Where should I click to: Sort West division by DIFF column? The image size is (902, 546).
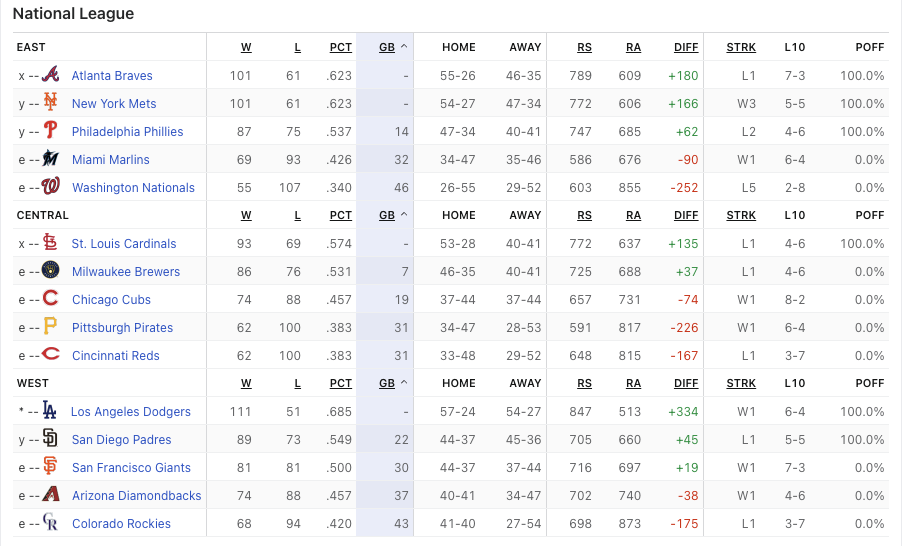click(x=686, y=383)
